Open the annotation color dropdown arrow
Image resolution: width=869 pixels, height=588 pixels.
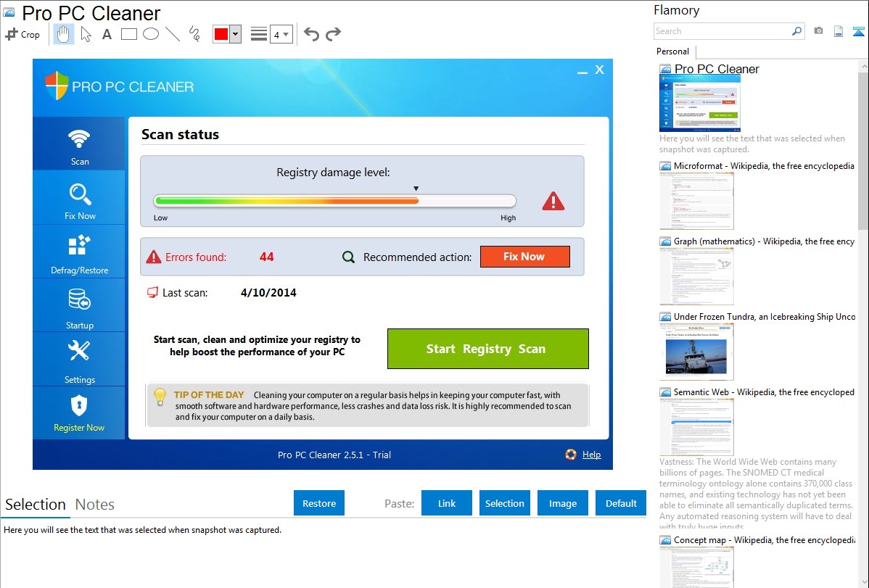(236, 34)
